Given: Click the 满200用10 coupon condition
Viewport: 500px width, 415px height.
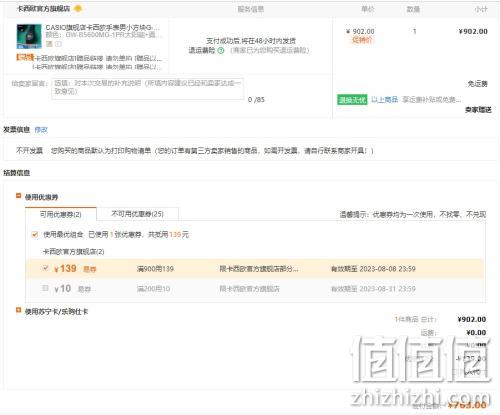Looking at the screenshot, I should click(x=154, y=289).
